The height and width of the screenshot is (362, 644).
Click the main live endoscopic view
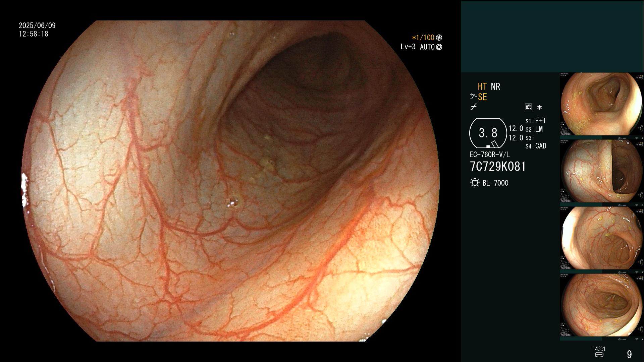pos(231,181)
